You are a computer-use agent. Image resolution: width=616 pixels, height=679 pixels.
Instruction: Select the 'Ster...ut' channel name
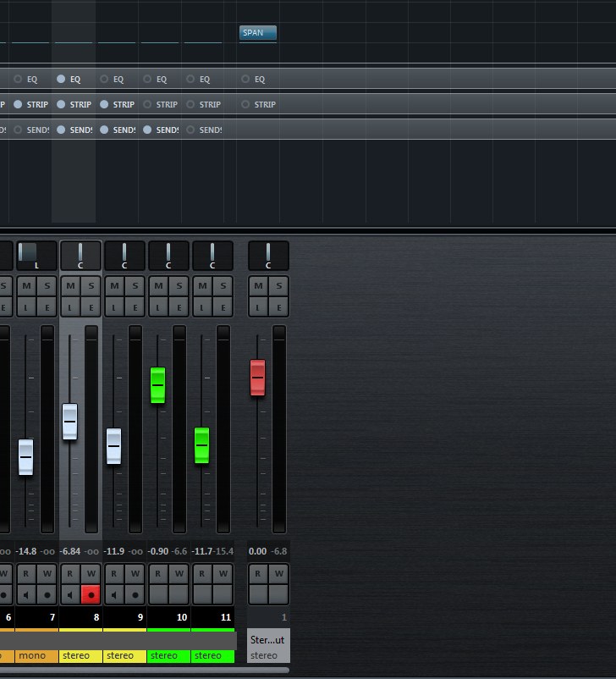coord(267,639)
